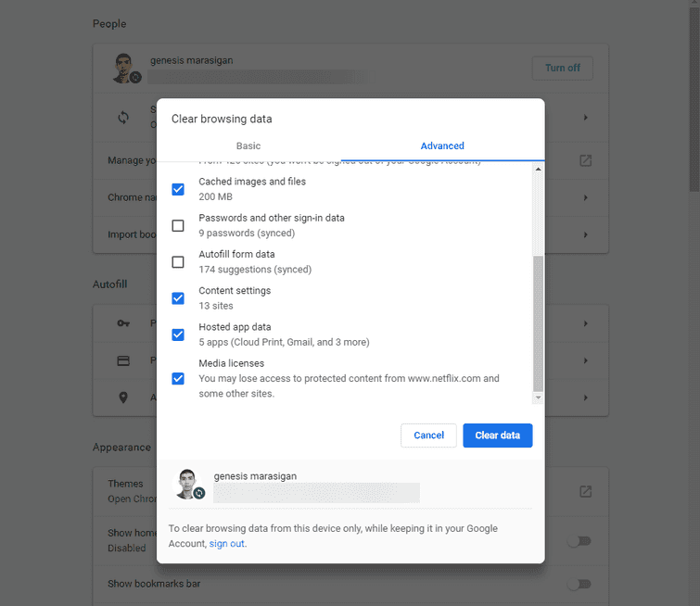Click dialog scrollbar down arrow

(538, 398)
